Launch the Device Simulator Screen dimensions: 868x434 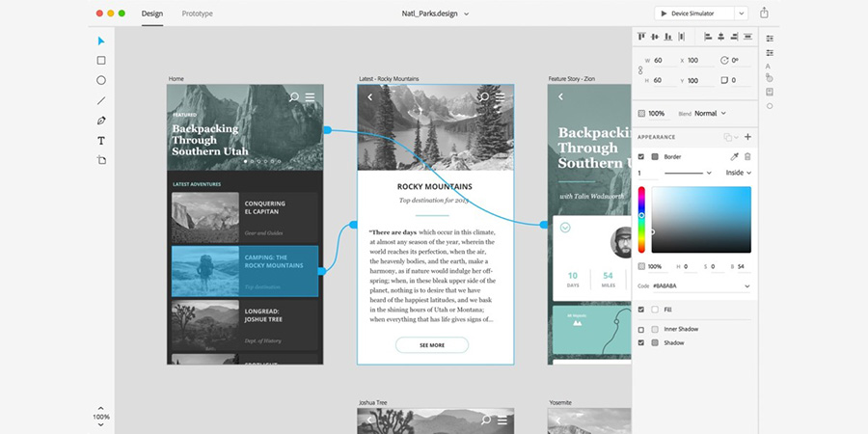pos(694,14)
